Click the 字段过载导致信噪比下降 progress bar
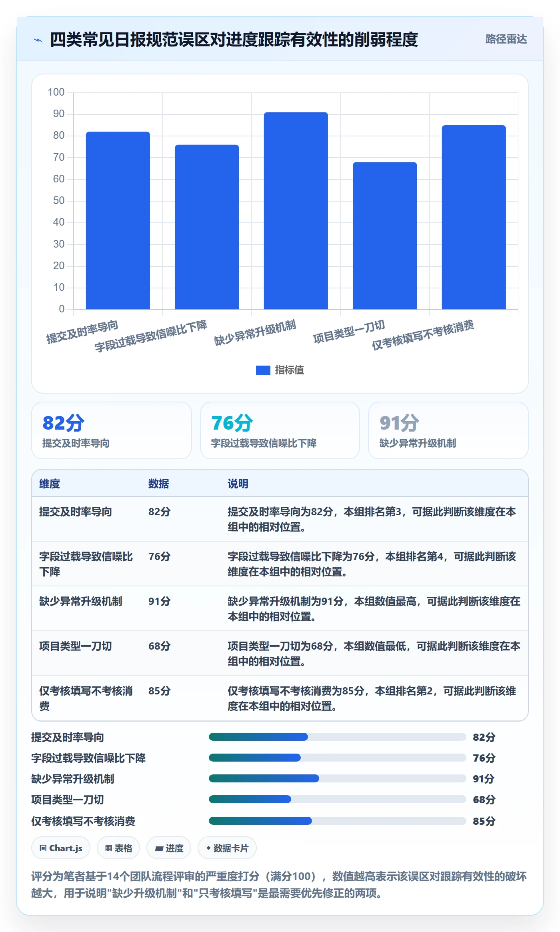The width and height of the screenshot is (560, 932). click(338, 758)
